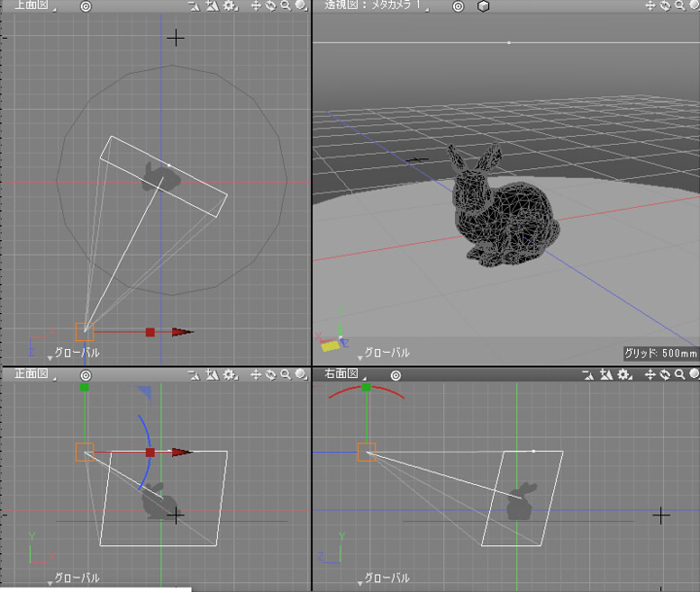Click the green square manipulator handle in front view
The width and height of the screenshot is (700, 592).
point(84,388)
